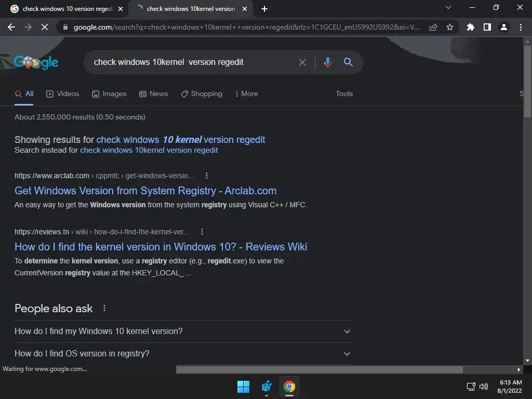Screen dimensions: 532x399
Task: Select the All results tab
Action: coord(24,94)
